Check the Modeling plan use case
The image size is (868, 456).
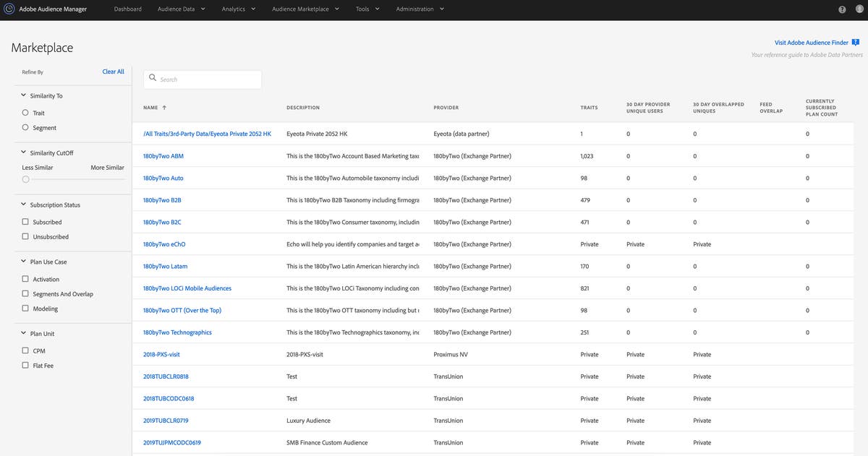[25, 309]
